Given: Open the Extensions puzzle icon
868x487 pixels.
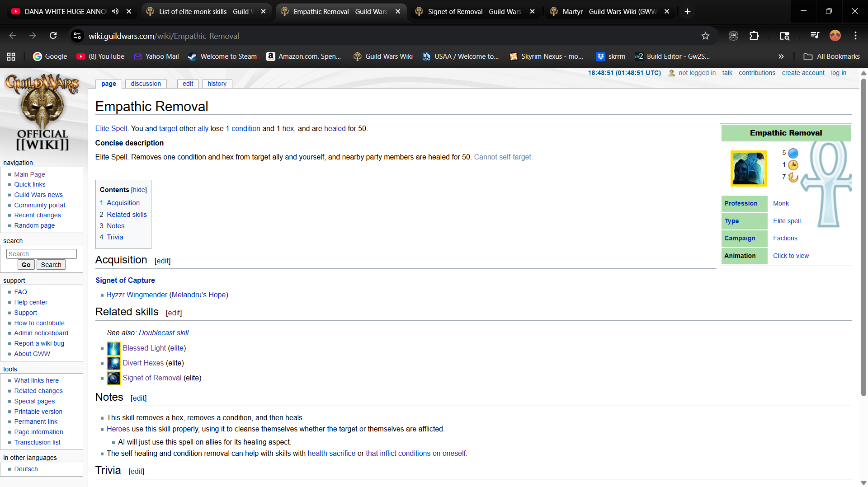Looking at the screenshot, I should coord(754,36).
